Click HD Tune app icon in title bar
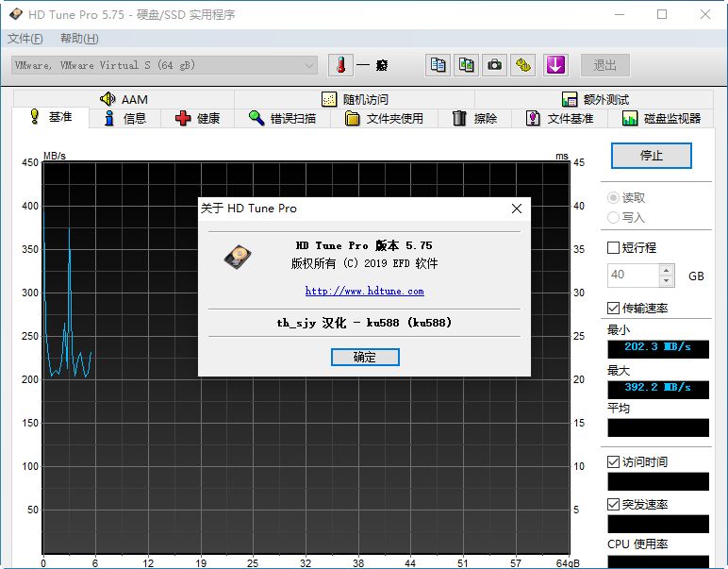 [16, 14]
